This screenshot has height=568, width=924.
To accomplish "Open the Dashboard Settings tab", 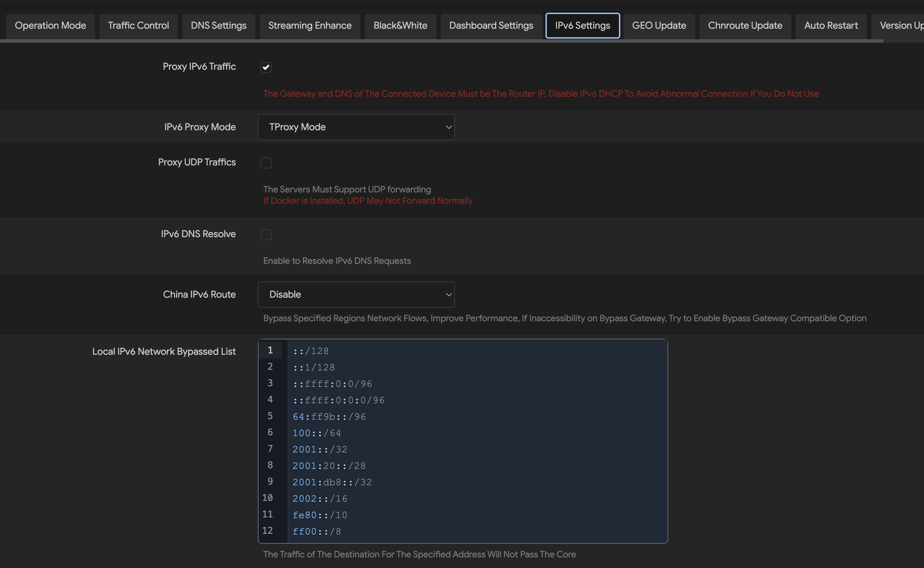I will coord(491,26).
